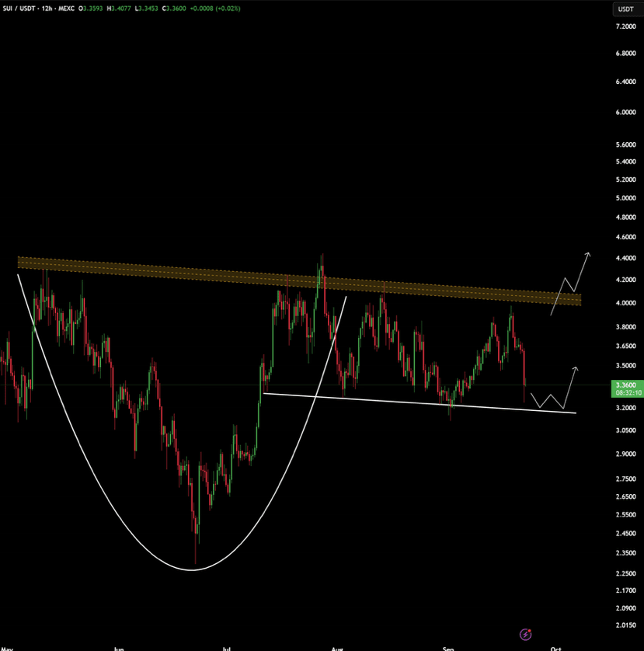Select the white horizontal support trendline drawing
644x651 pixels.
tap(419, 403)
